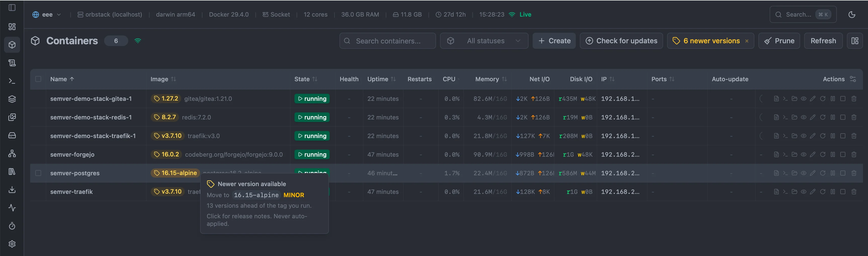The image size is (868, 256).
Task: Open the eee environment dropdown
Action: [47, 15]
